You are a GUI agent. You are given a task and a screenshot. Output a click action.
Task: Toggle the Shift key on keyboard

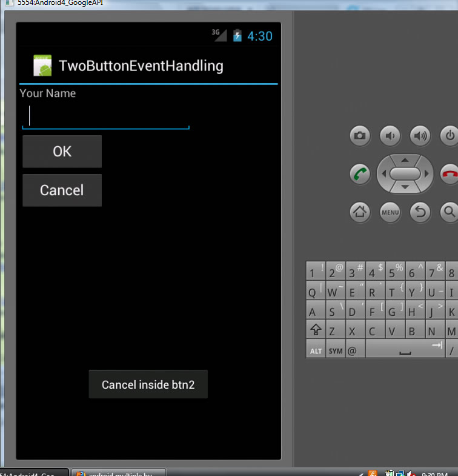pyautogui.click(x=316, y=331)
